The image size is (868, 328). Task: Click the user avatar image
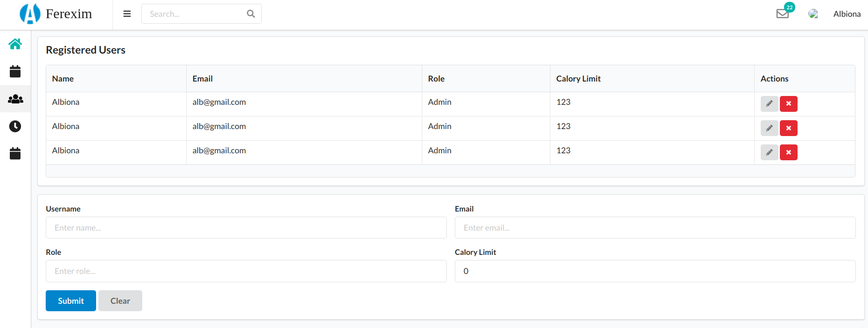813,14
